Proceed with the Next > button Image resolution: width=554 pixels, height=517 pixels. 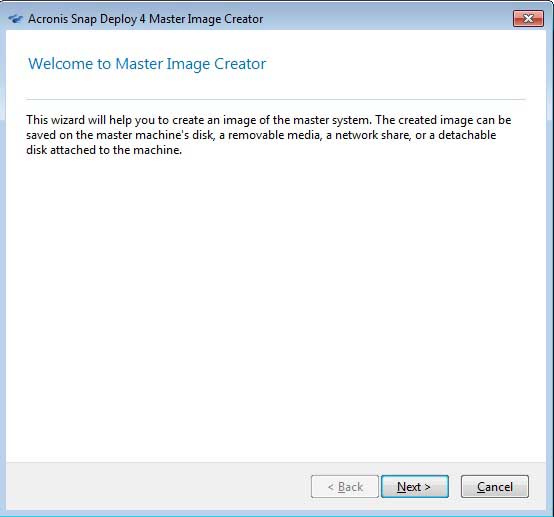(x=415, y=487)
